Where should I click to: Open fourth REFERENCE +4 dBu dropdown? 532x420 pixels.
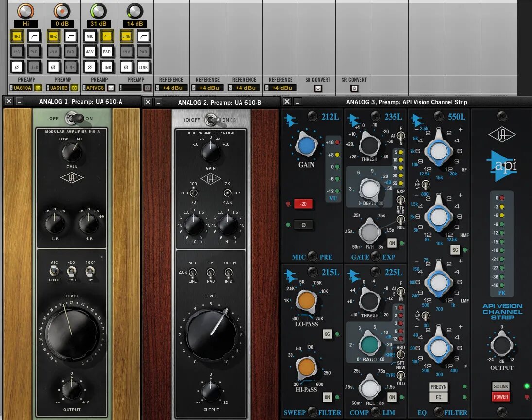click(281, 88)
